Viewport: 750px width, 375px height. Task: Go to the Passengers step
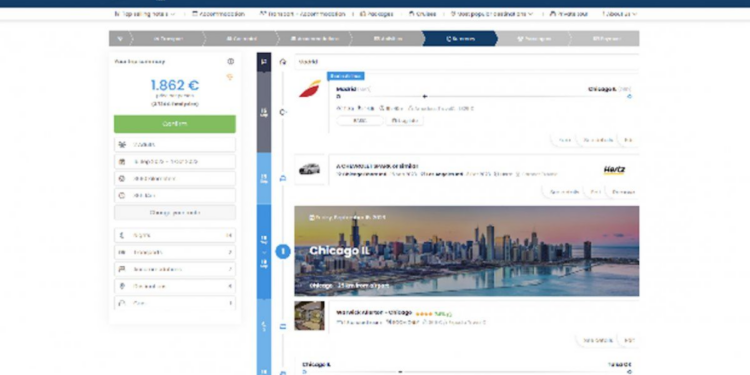click(x=533, y=39)
